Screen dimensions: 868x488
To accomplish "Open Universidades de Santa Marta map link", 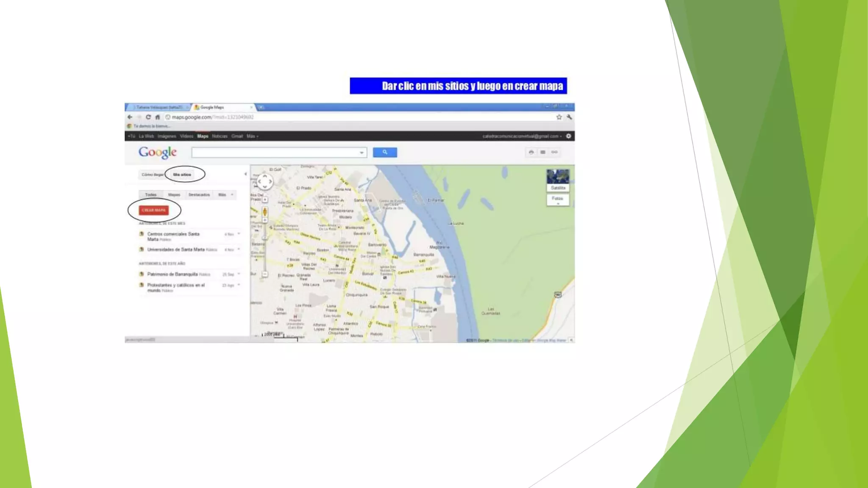I will (x=175, y=250).
